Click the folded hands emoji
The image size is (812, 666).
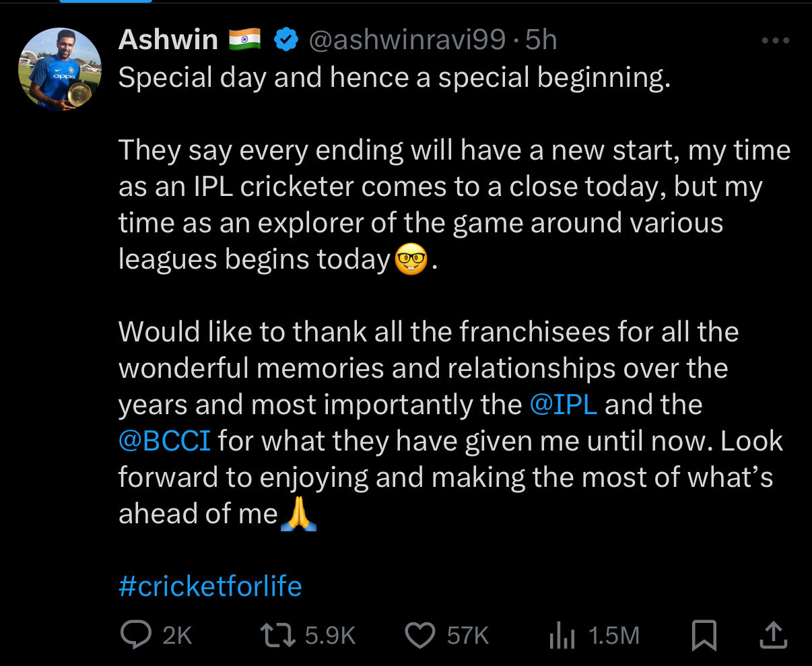coord(298,515)
